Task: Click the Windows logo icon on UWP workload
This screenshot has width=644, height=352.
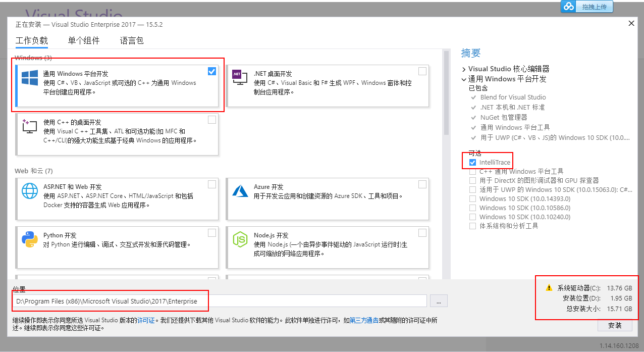Action: [x=30, y=78]
